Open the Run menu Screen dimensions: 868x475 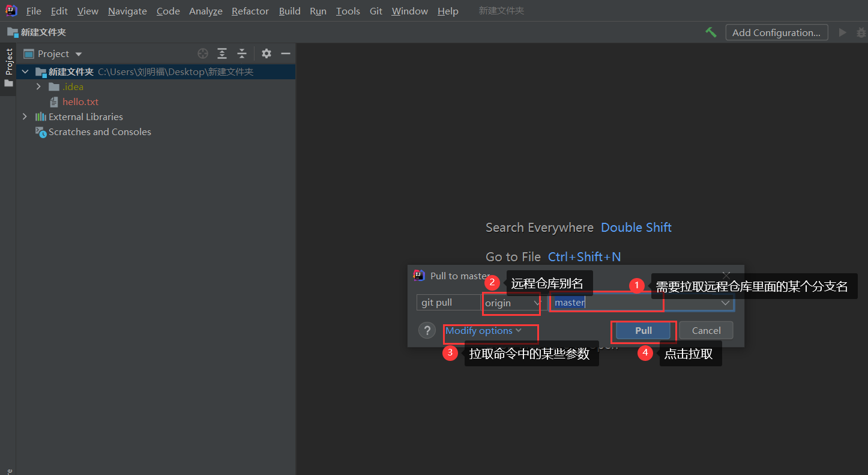pyautogui.click(x=318, y=11)
